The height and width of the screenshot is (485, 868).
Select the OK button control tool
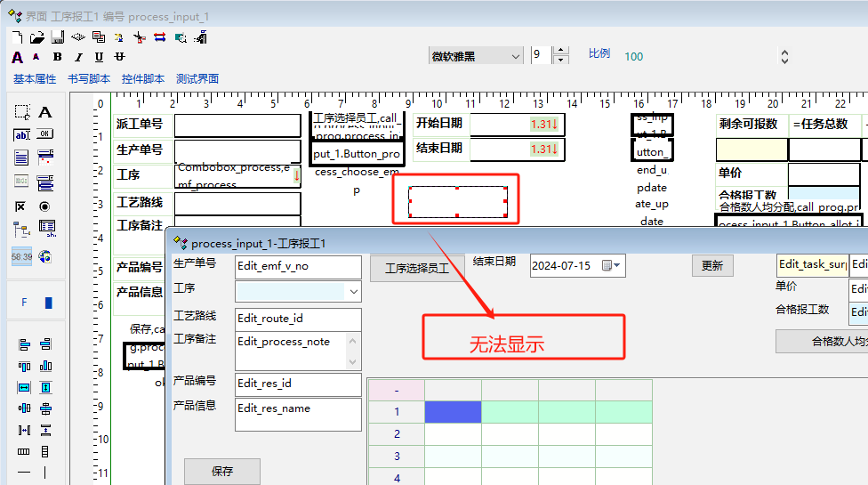coord(44,135)
